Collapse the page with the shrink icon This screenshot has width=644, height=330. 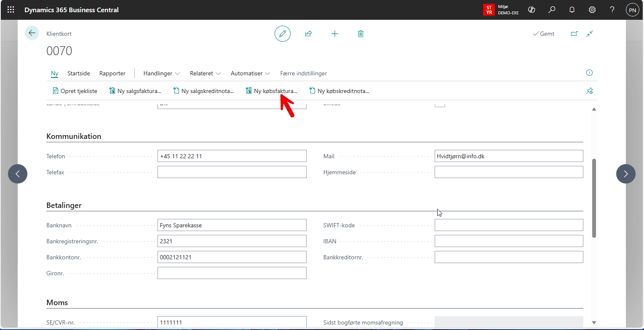(x=590, y=34)
